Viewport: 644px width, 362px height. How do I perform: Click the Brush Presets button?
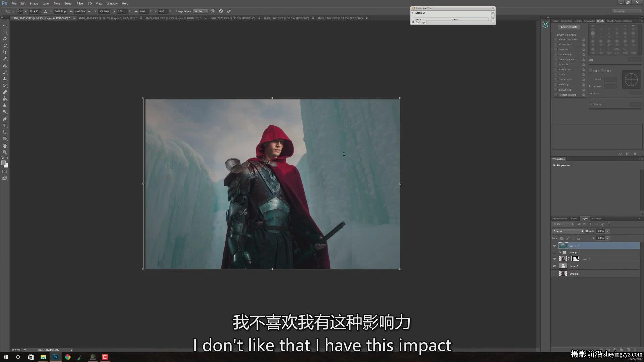569,27
